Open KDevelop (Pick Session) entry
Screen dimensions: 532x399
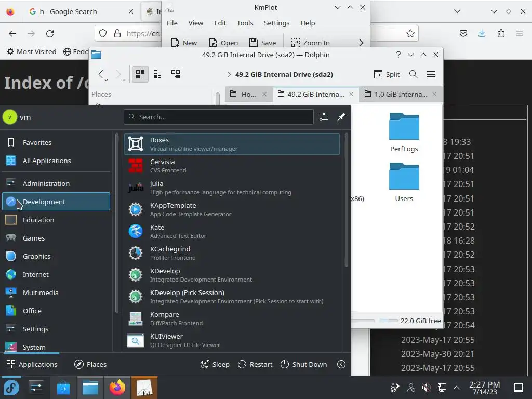(x=232, y=297)
